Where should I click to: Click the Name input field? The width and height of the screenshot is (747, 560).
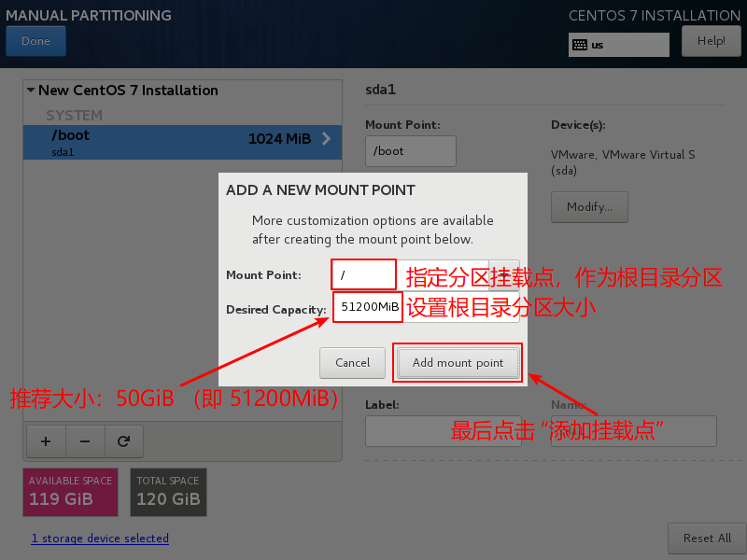pos(634,431)
